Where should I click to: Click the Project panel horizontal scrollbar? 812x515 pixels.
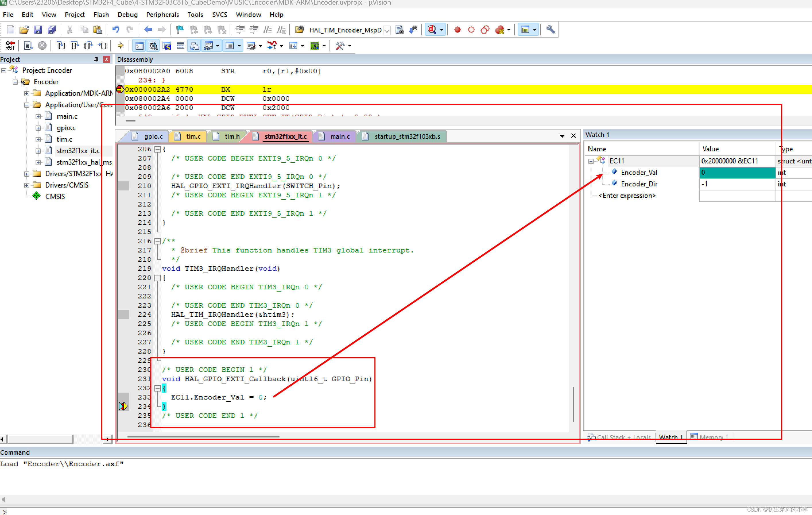tap(40, 439)
